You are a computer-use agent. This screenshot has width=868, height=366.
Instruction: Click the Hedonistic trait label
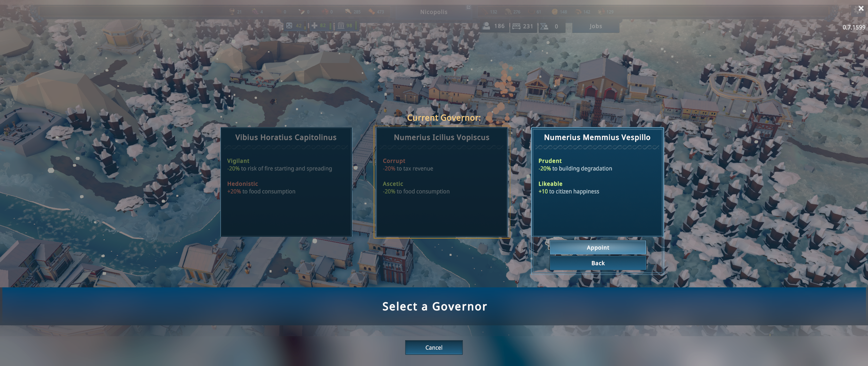[242, 184]
